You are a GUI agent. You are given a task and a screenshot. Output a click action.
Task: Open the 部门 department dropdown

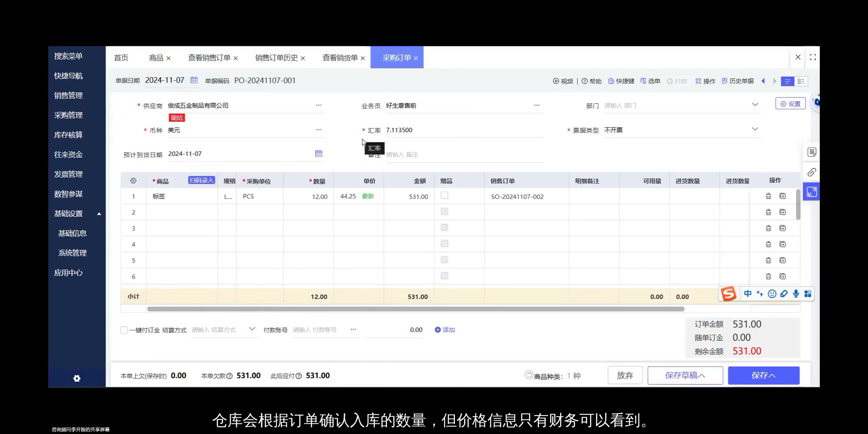click(755, 104)
